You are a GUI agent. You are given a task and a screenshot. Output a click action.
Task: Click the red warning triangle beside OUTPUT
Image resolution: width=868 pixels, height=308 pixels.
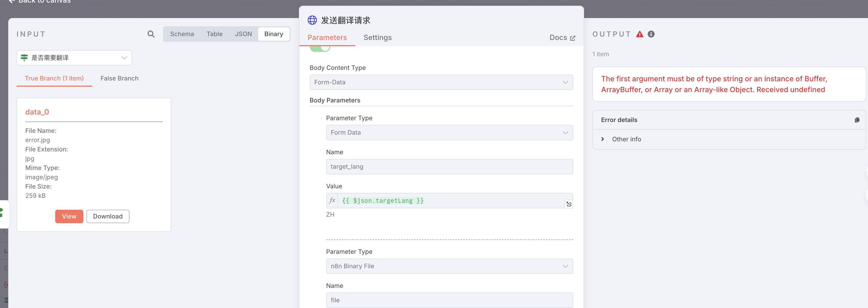pyautogui.click(x=640, y=34)
